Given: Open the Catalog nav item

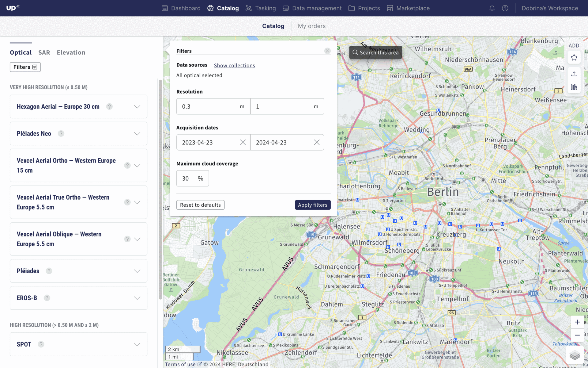Looking at the screenshot, I should [223, 8].
